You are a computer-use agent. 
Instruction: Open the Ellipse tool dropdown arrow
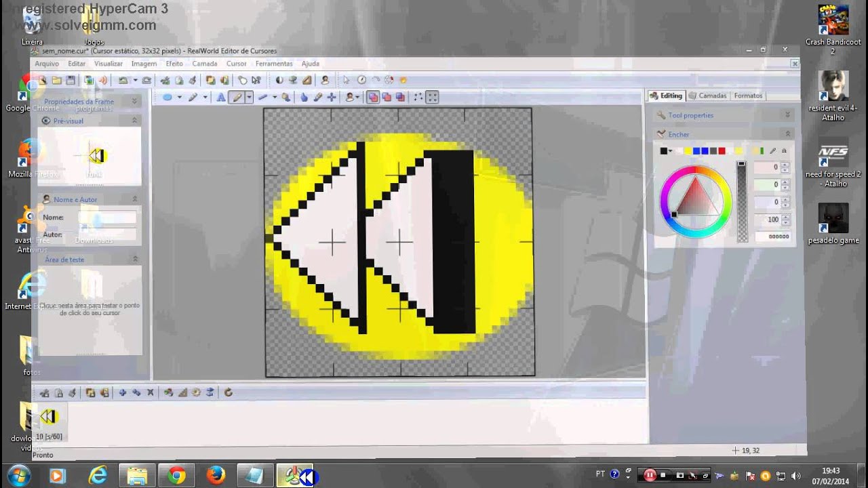[179, 97]
